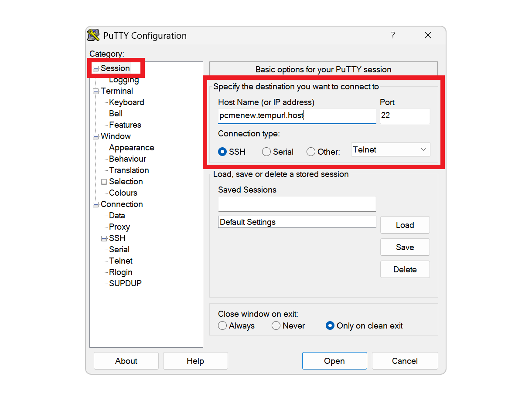The height and width of the screenshot is (400, 532).
Task: Click the Delete session button
Action: [405, 269]
